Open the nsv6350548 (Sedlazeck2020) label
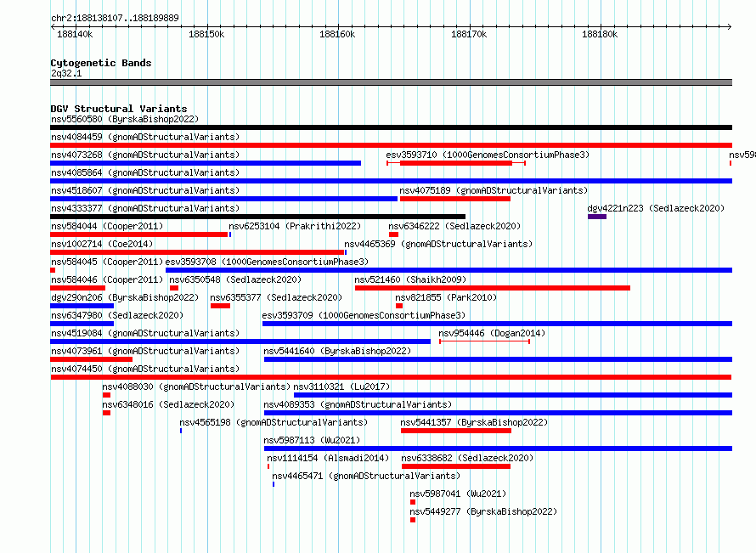Viewport: 756px width, 553px height. tap(235, 279)
